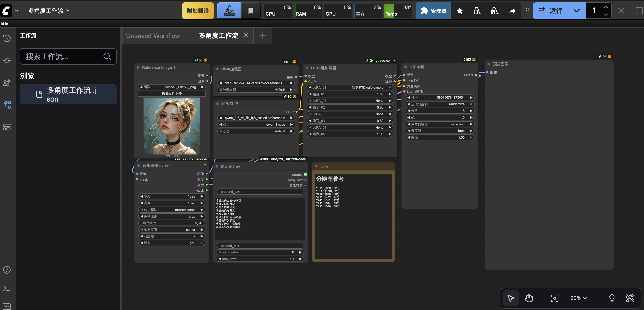Click the workflows sidebar icon
Screen dimensions: 644x310
click(x=7, y=105)
